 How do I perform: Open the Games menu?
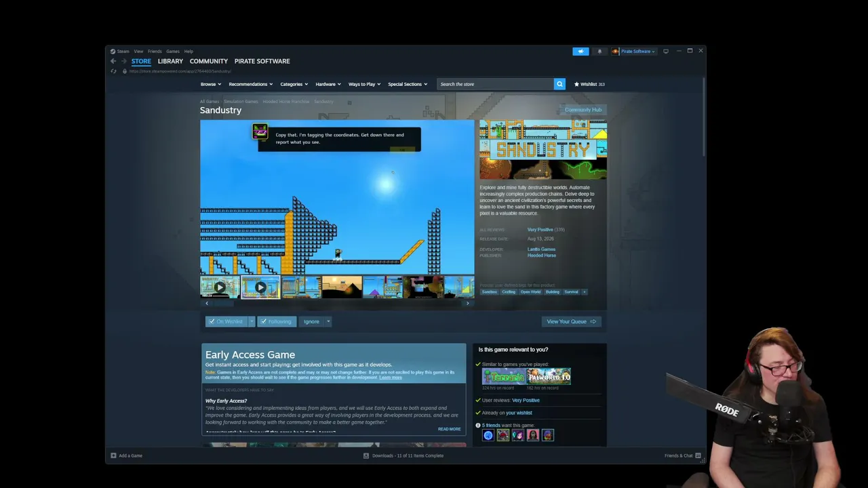pyautogui.click(x=173, y=52)
